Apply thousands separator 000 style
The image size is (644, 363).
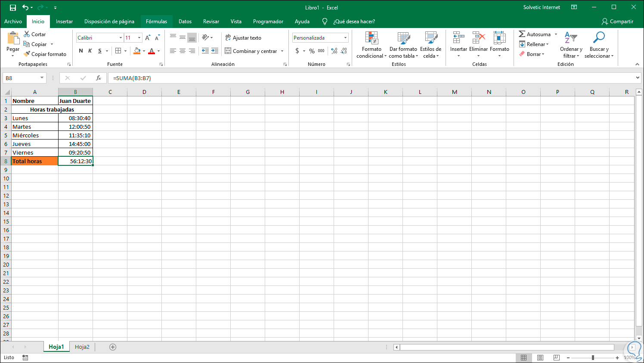point(321,51)
